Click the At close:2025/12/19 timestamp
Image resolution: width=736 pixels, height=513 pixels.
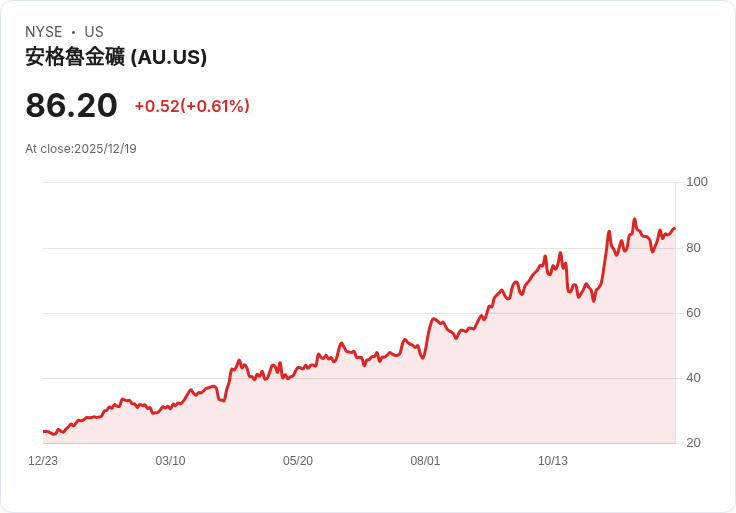pyautogui.click(x=81, y=149)
